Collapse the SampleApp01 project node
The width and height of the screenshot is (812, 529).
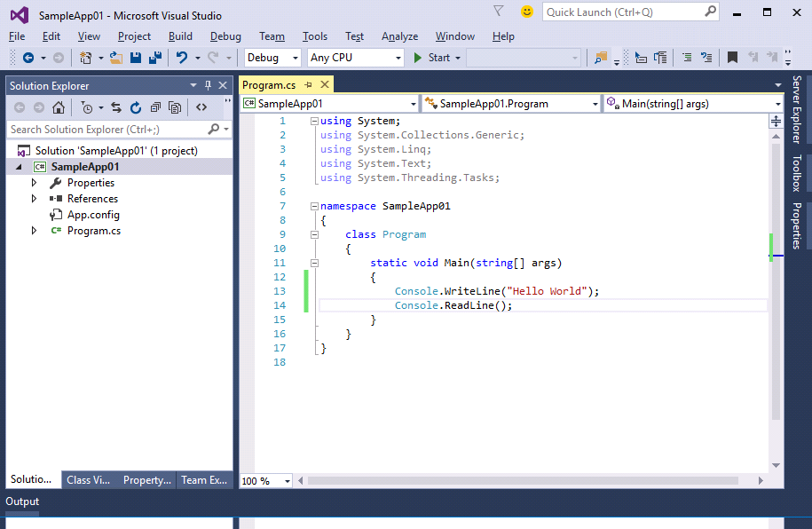pyautogui.click(x=20, y=167)
